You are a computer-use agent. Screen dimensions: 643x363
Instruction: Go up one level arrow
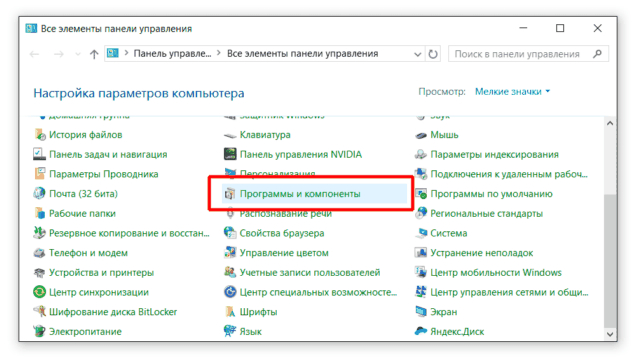coord(94,54)
